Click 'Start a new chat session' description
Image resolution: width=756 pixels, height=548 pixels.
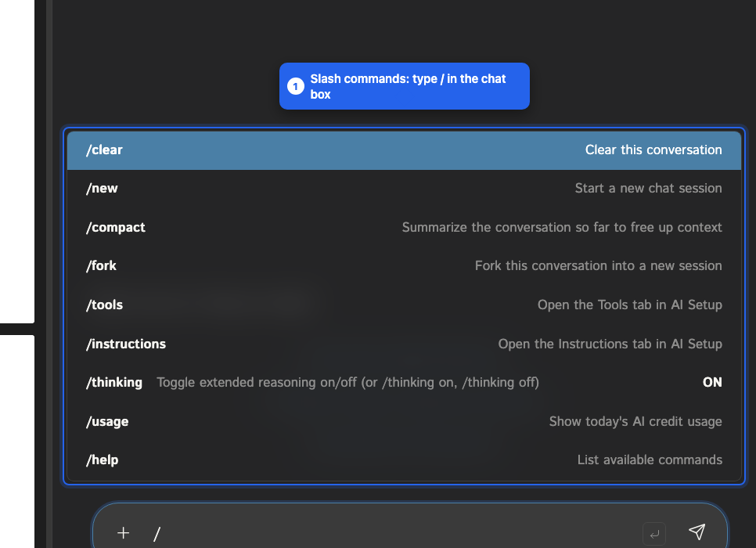(648, 188)
